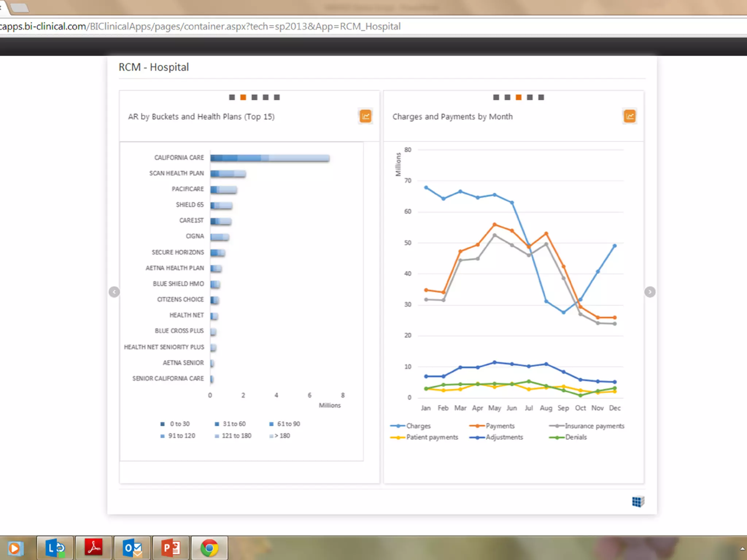Go to next dashboard with right arrow
This screenshot has height=560, width=747.
click(650, 292)
